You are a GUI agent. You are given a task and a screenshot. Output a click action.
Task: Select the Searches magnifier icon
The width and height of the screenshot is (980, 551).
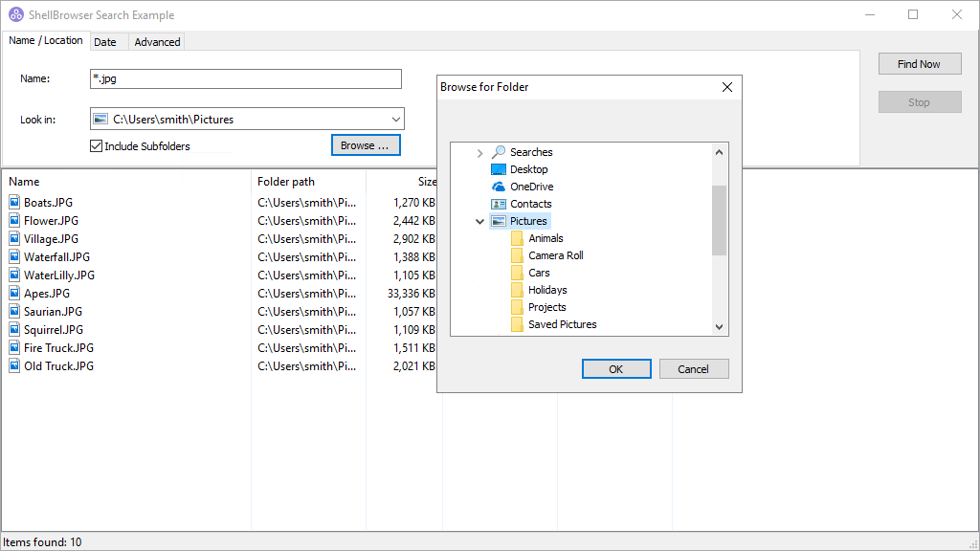coord(498,151)
